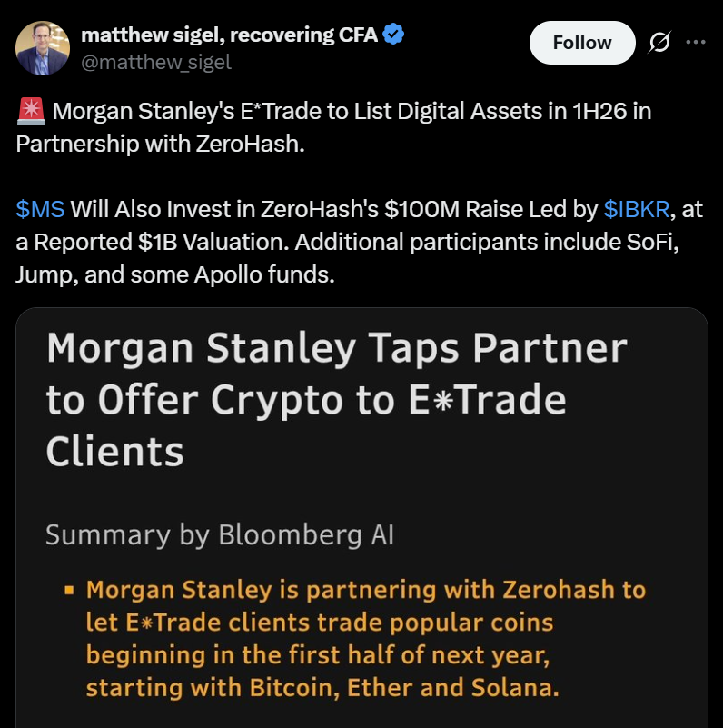
Task: Click "Morgan Stanley is partnering with Zerohash" line
Action: click(x=365, y=590)
